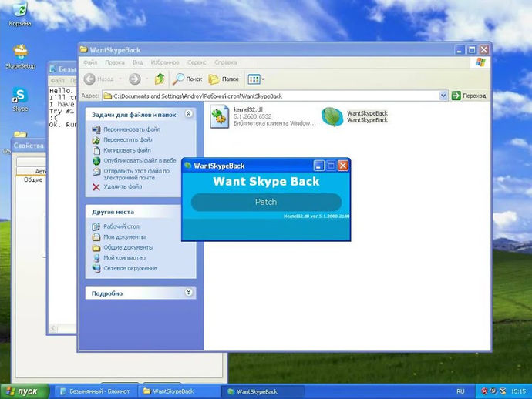The height and width of the screenshot is (399, 532).
Task: Click the Skype shortcut desktop icon
Action: (x=20, y=99)
